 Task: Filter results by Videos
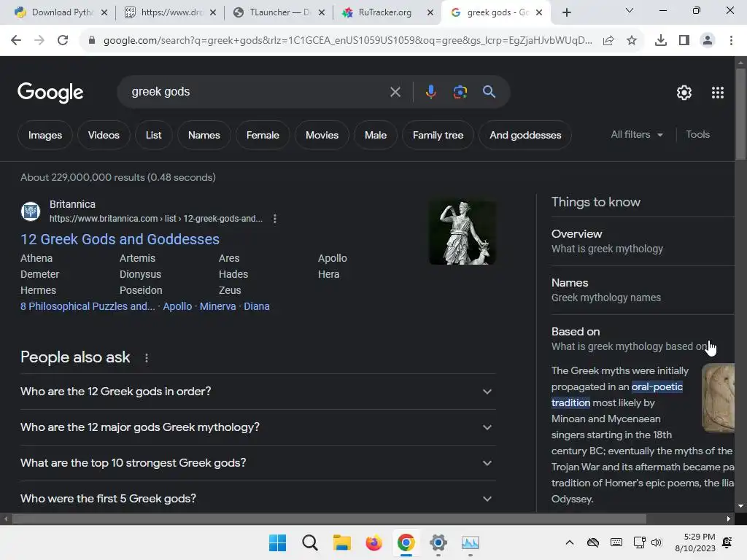pos(104,135)
